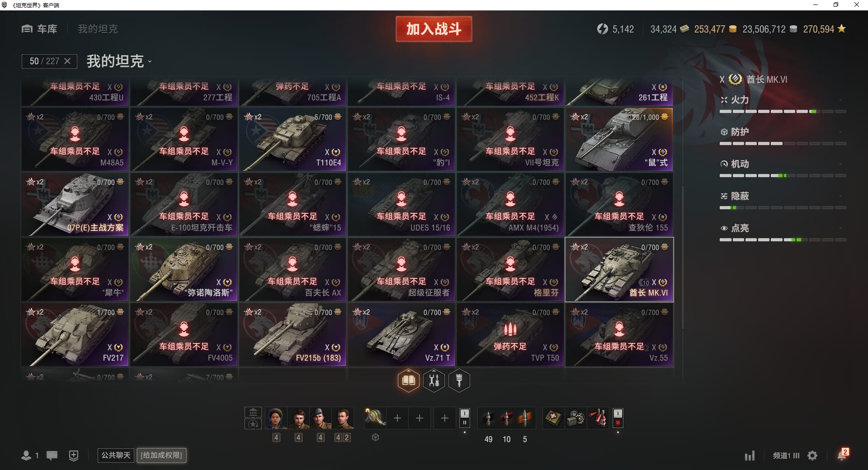Screen dimensions: 868x470
Task: Expand the 火力 firepower stat section
Action: 783,100
